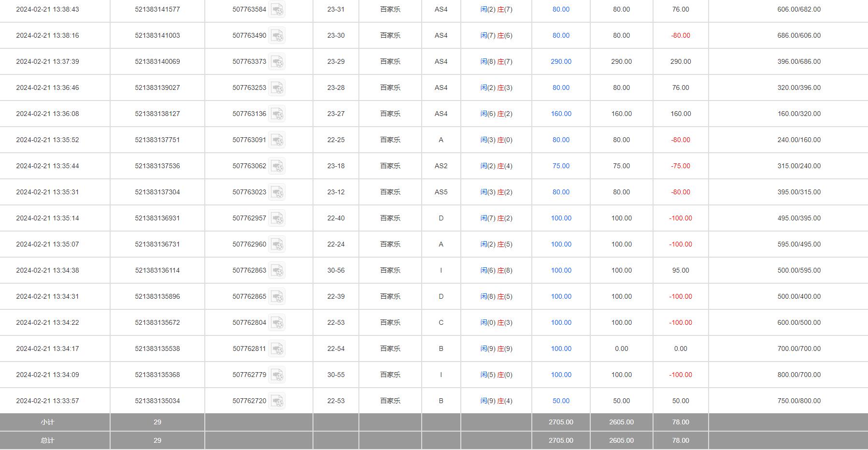868x450 pixels.
Task: Open video replay for round 507762779
Action: point(277,375)
